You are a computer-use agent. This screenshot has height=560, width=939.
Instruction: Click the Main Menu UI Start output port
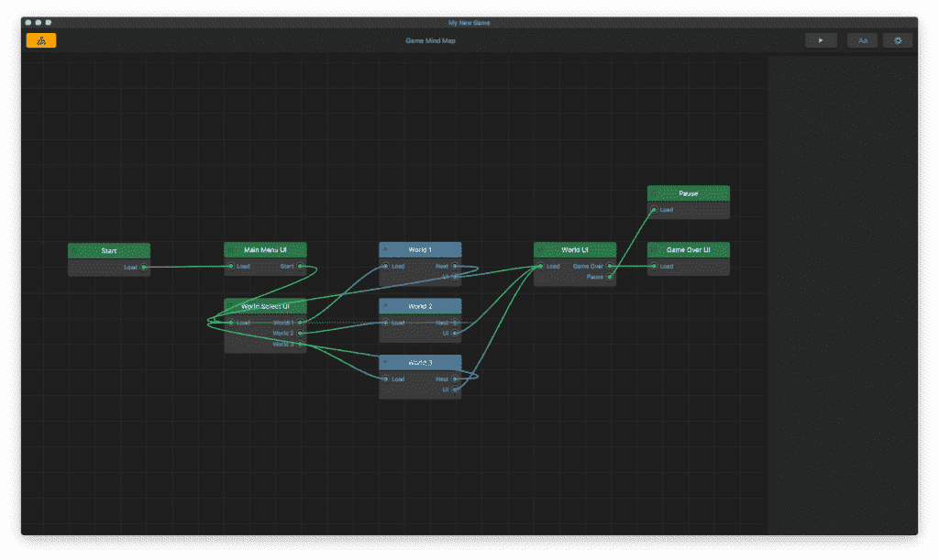301,266
